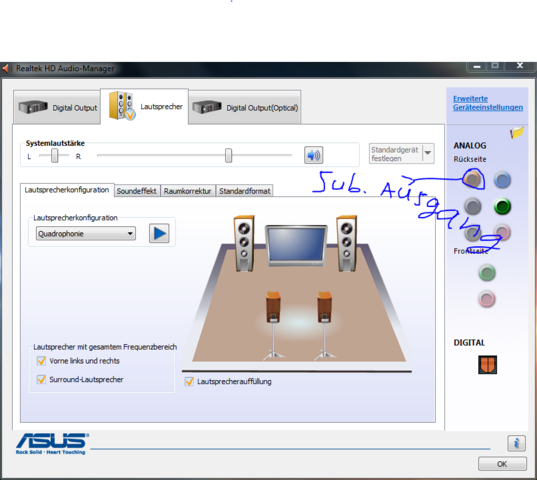Click the green front panel jack
Viewport: 537px width, 480px height.
click(487, 273)
